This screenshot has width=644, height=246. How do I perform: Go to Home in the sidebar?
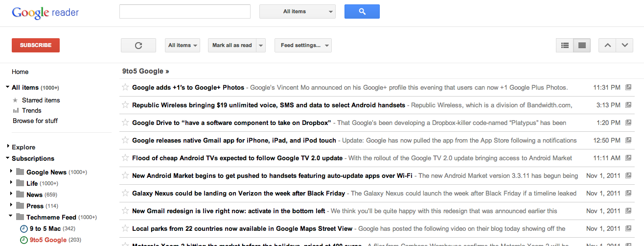click(x=20, y=72)
